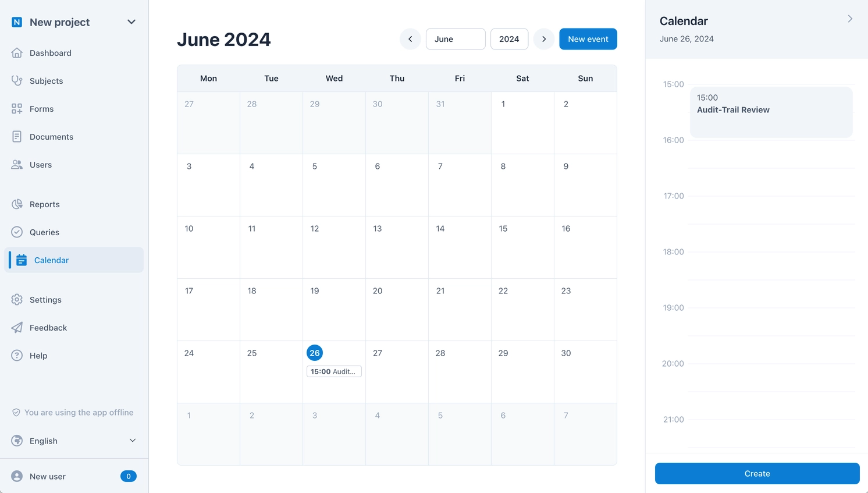Collapse the New project header chevron

[x=131, y=22]
